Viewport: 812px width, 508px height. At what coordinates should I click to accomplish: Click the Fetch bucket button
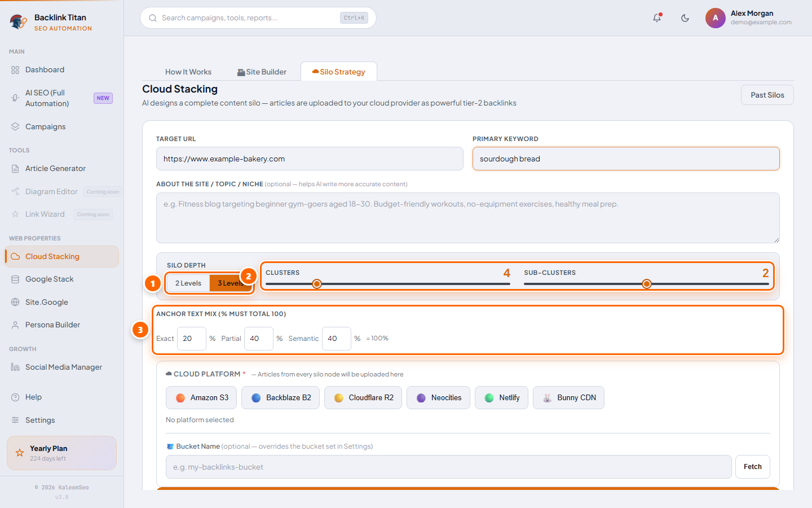[x=753, y=467]
